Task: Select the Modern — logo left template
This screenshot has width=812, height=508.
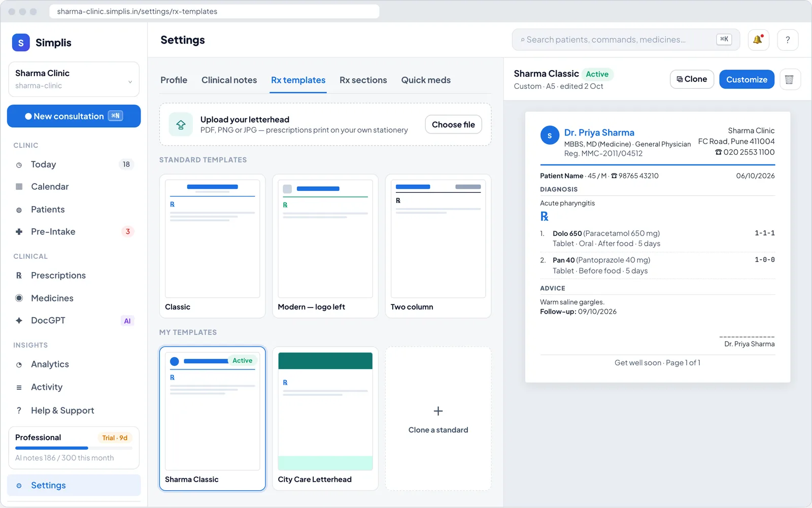Action: click(325, 246)
